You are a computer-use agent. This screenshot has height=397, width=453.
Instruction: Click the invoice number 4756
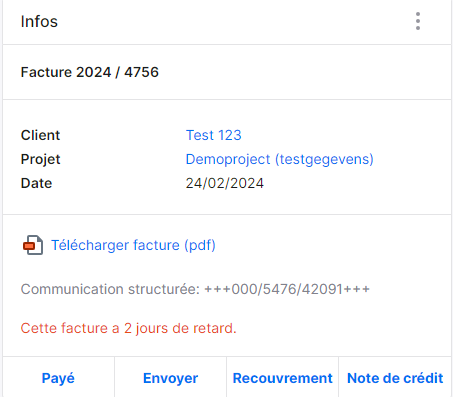pyautogui.click(x=141, y=72)
